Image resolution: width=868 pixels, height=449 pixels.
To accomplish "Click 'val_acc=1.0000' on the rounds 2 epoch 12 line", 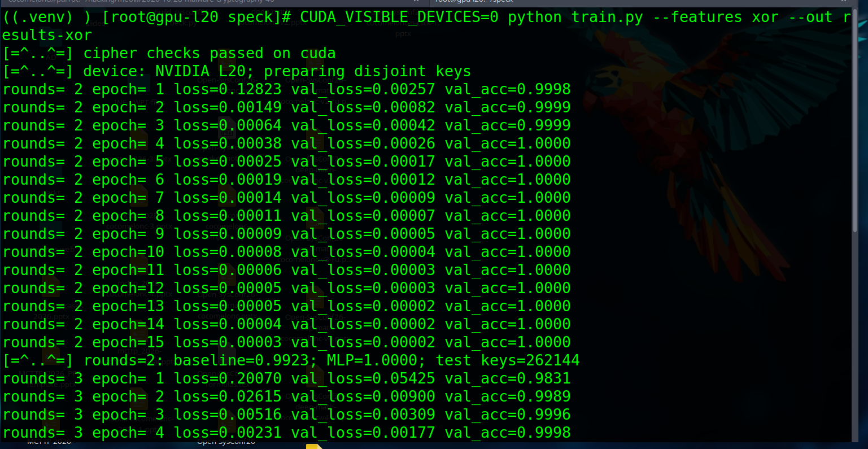I will pos(508,289).
